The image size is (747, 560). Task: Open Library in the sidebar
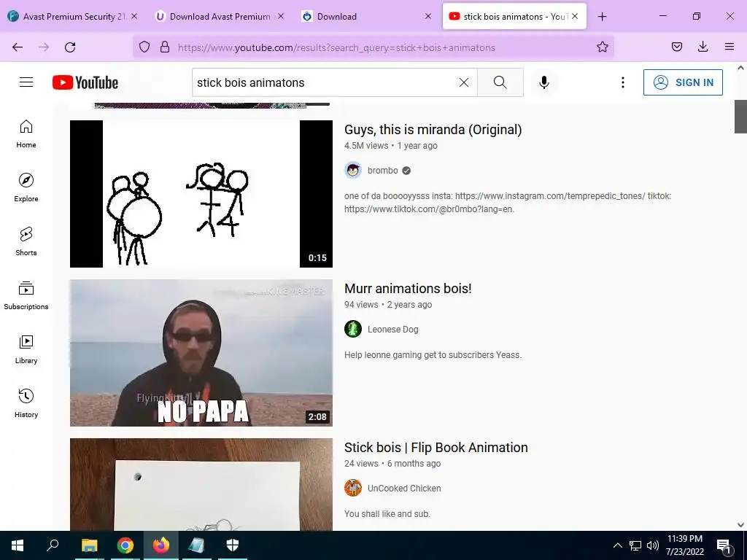click(x=26, y=349)
